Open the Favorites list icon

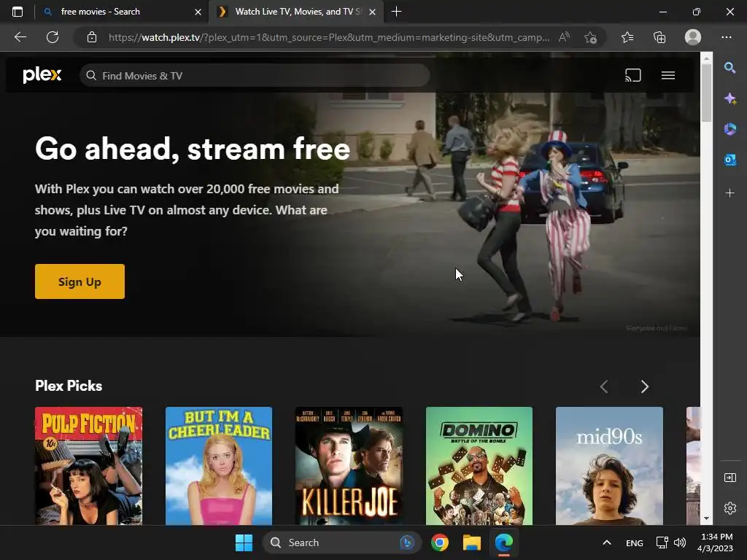tap(627, 37)
